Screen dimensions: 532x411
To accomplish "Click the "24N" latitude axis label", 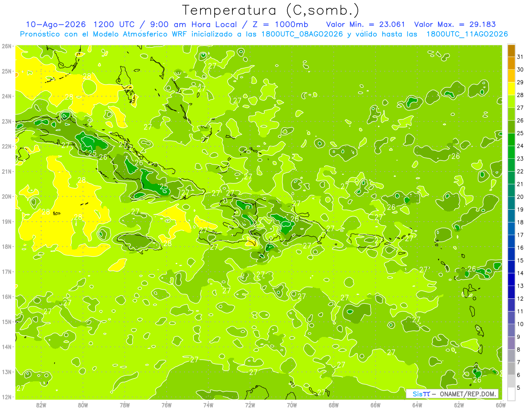I will click(7, 96).
